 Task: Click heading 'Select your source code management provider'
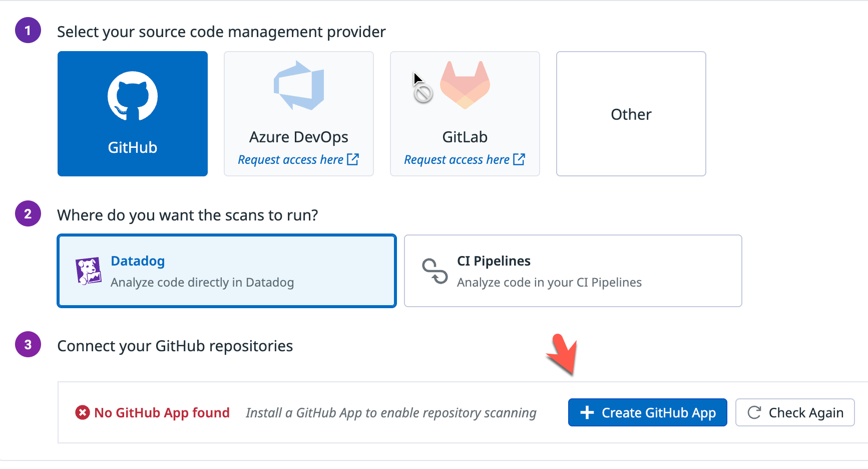pos(221,32)
